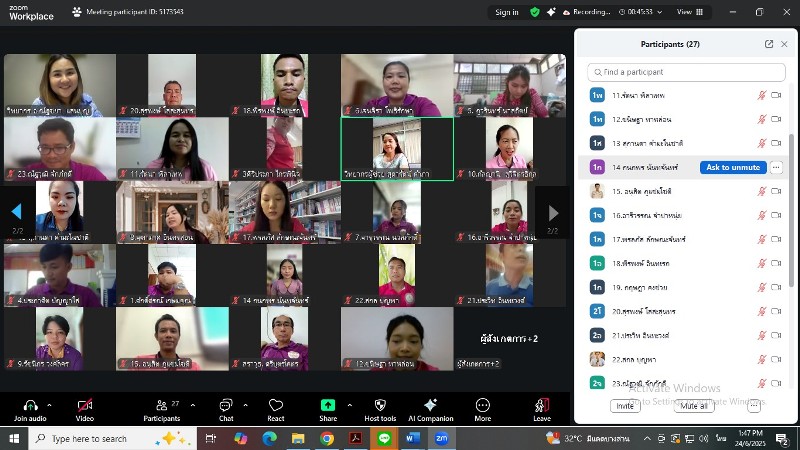
Task: Click the Sign in button
Action: pyautogui.click(x=507, y=12)
